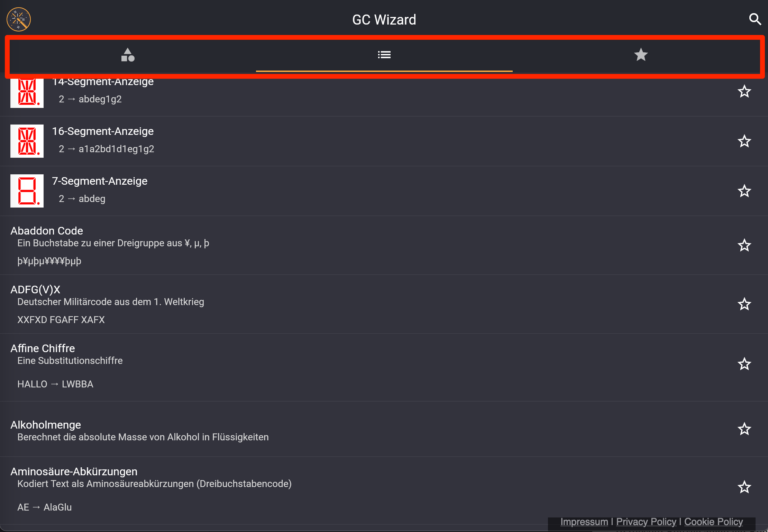
Task: Toggle favorite star for 7-Segment-Anzeige
Action: pos(744,191)
